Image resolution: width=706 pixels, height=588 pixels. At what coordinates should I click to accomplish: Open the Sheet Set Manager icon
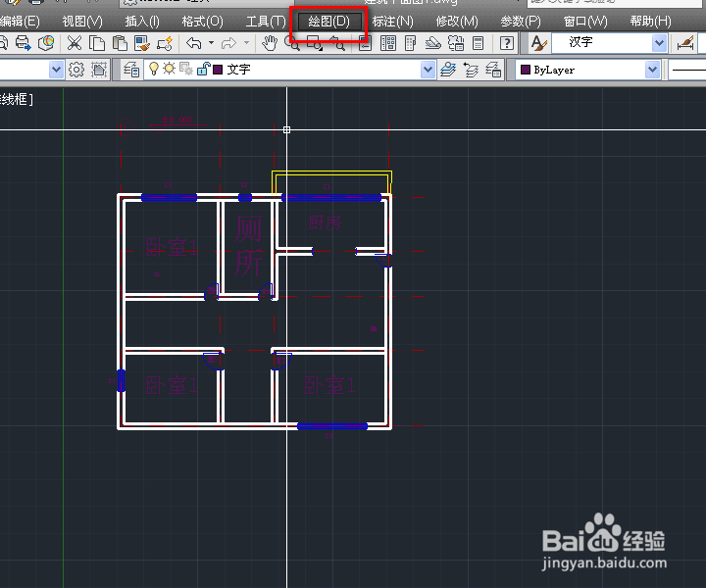tap(433, 44)
